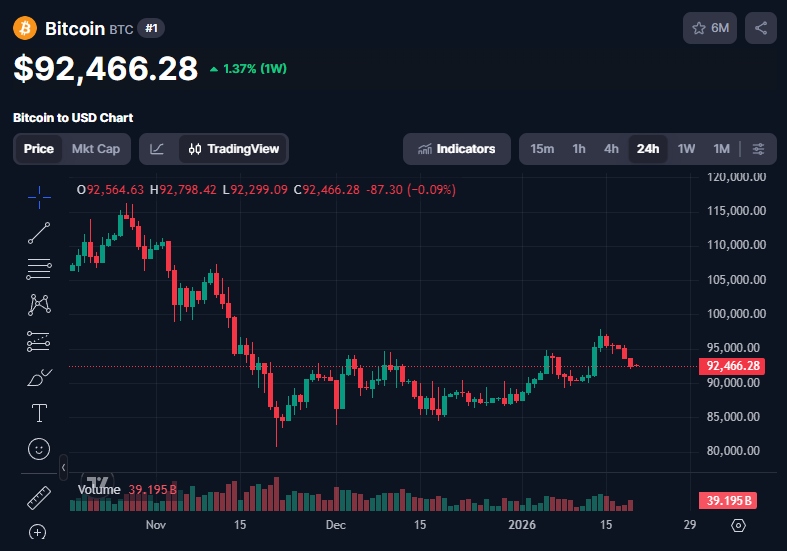Screen dimensions: 787x551
Task: Click the 115,000.00 price axis label
Action: click(736, 211)
